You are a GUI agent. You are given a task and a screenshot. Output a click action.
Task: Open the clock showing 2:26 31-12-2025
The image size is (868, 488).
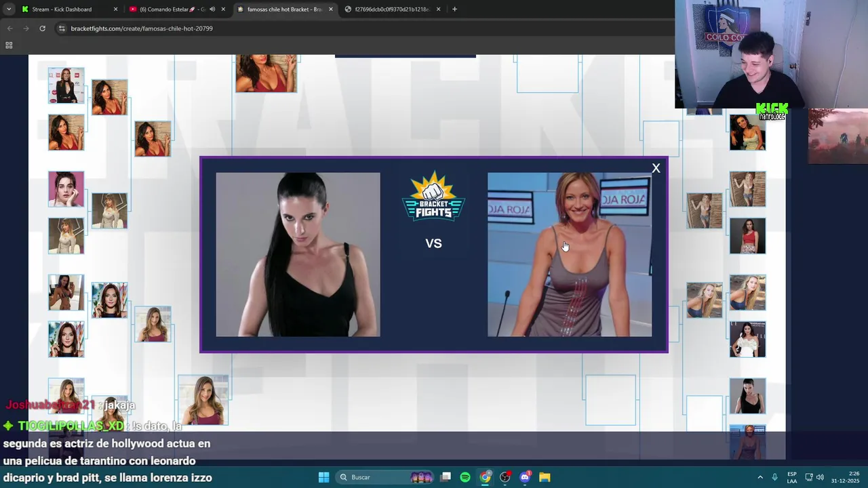[x=845, y=477]
